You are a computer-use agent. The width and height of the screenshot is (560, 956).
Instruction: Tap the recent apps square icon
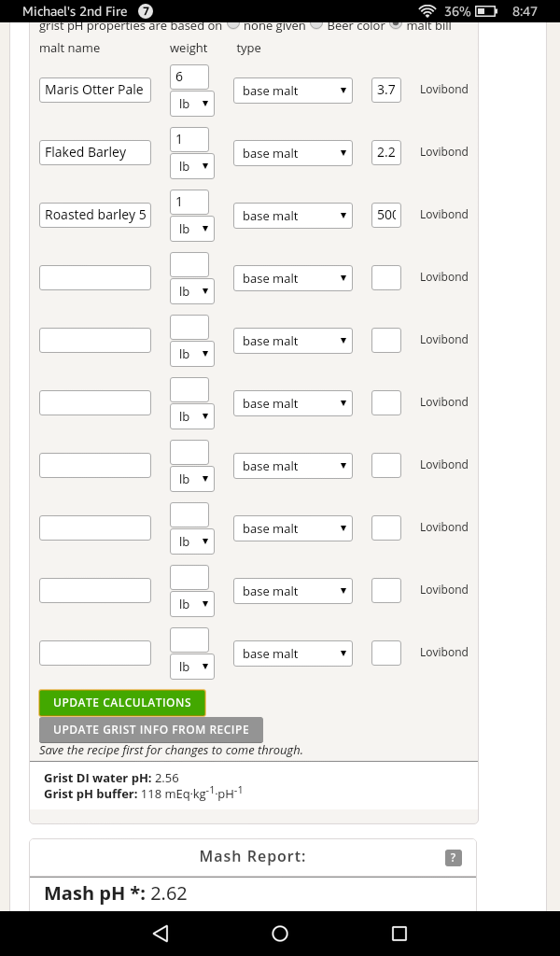399,934
